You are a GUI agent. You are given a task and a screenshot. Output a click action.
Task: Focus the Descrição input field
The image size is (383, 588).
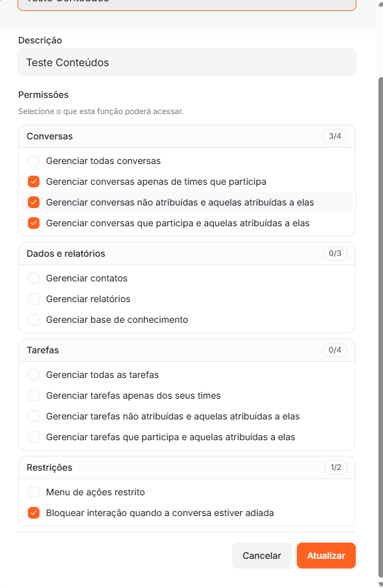point(187,62)
